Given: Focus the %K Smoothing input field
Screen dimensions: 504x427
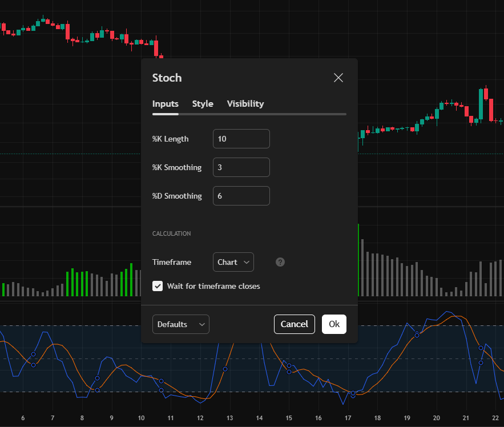Looking at the screenshot, I should (241, 167).
